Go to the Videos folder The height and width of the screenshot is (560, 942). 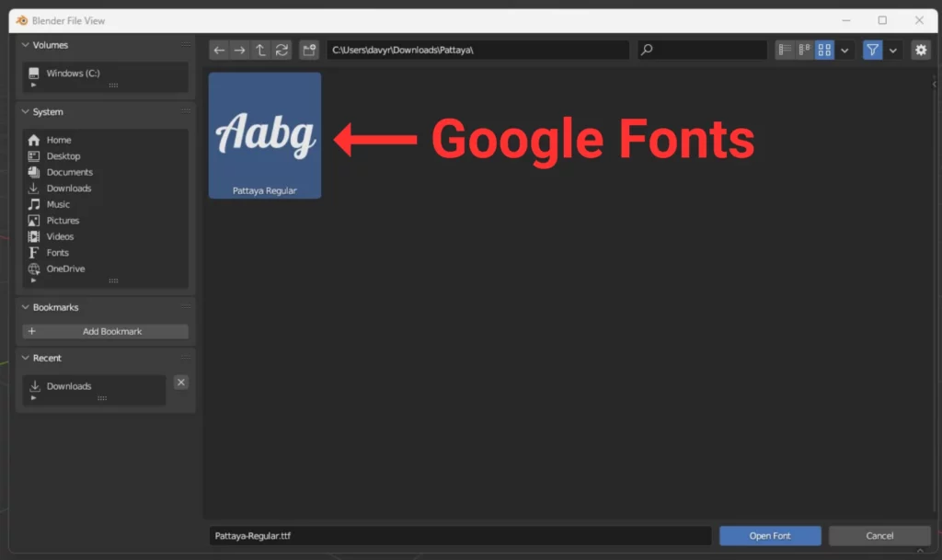click(105, 236)
